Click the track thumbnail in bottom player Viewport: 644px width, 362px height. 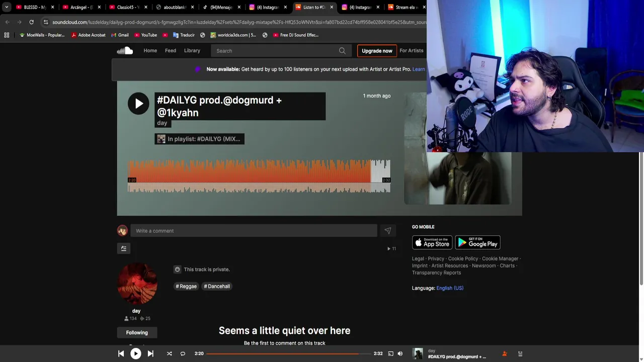point(418,354)
